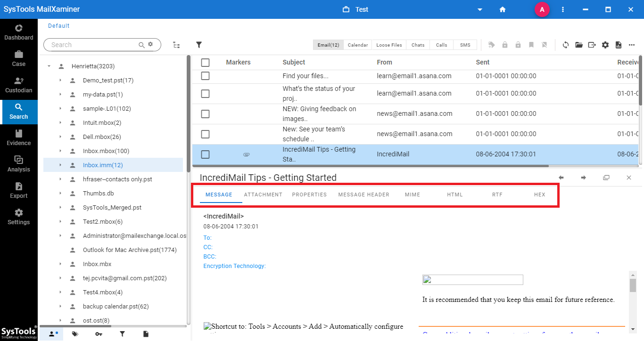Screen dimensions: 644x341
Task: Click the Calendar filter button
Action: pyautogui.click(x=357, y=45)
